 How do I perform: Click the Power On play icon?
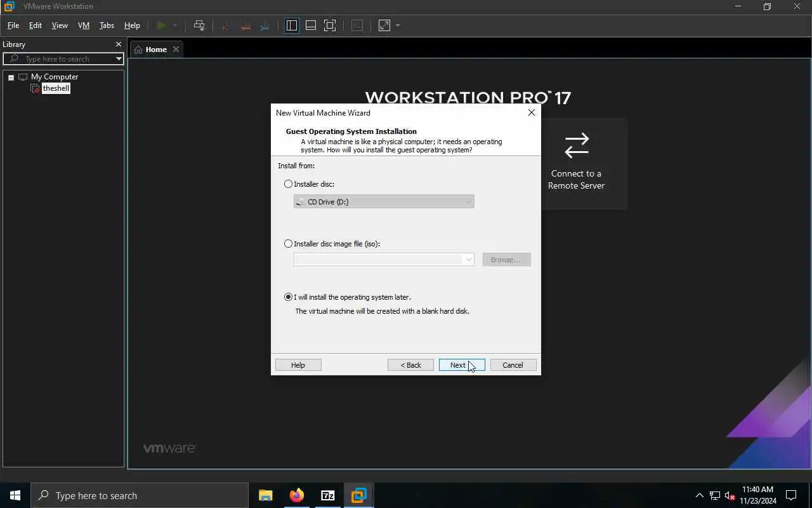(161, 25)
